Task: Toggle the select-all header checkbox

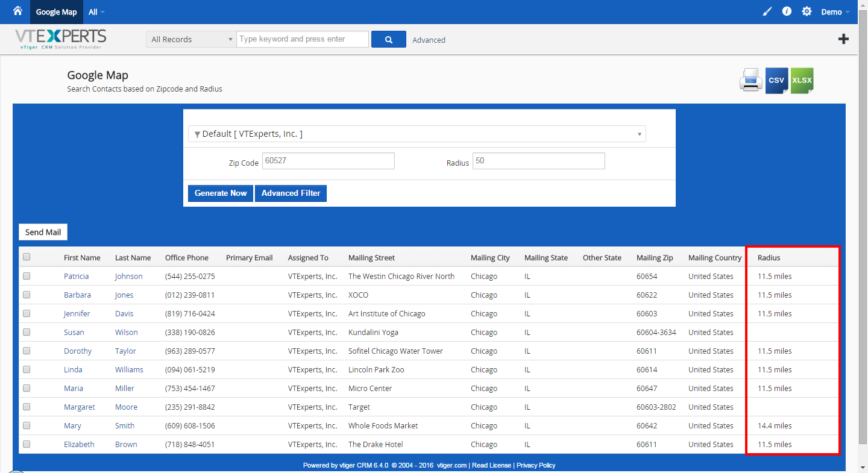Action: 27,257
